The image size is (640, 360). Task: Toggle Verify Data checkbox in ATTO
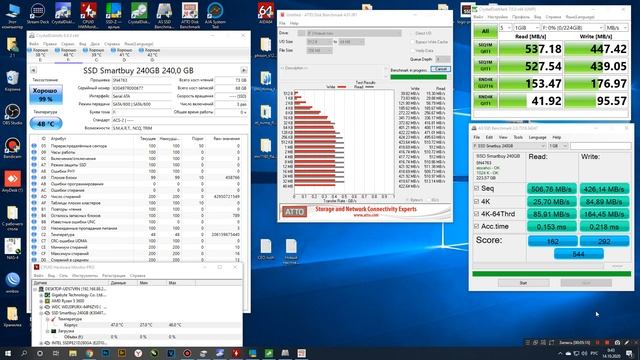412,51
